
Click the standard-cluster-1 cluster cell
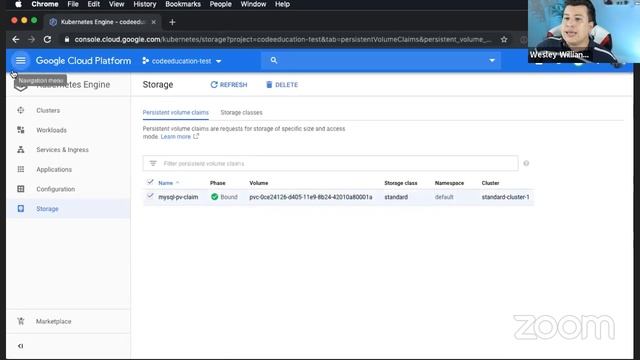(505, 197)
